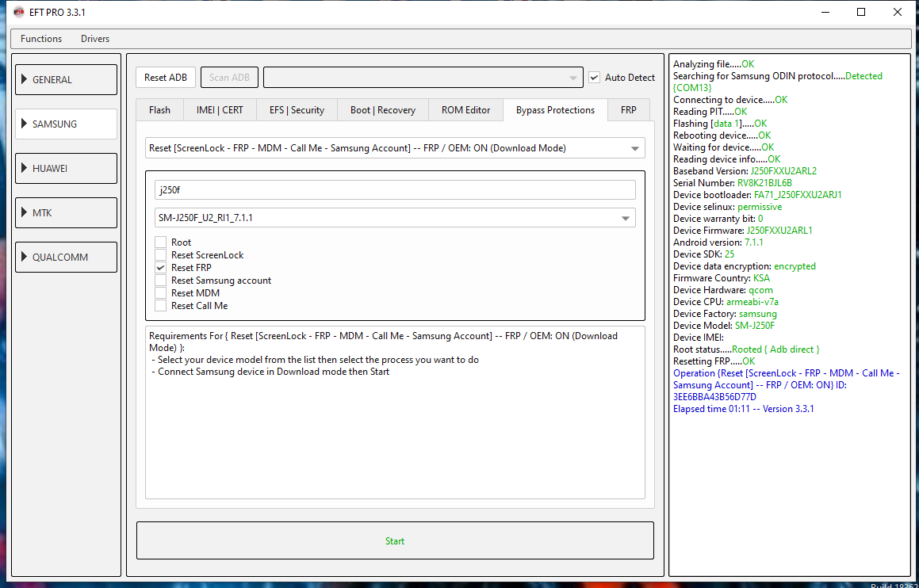919x588 pixels.
Task: Minimize the EFT PRO window
Action: click(x=825, y=12)
